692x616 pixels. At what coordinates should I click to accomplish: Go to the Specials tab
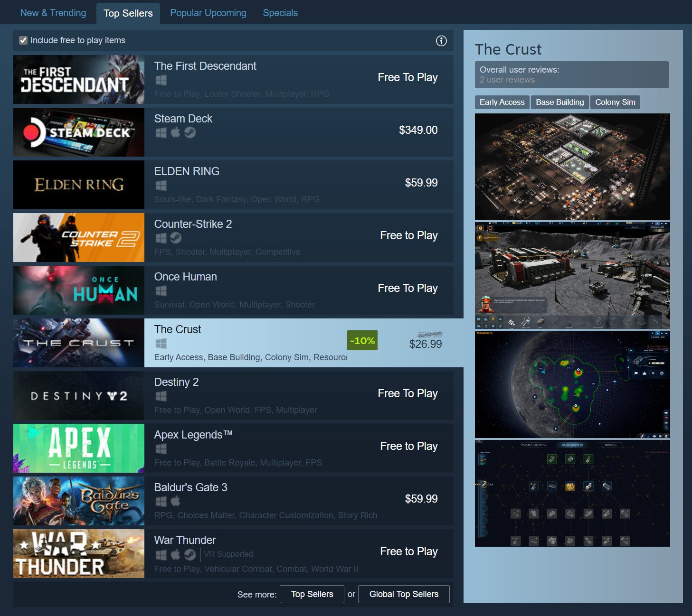tap(280, 13)
